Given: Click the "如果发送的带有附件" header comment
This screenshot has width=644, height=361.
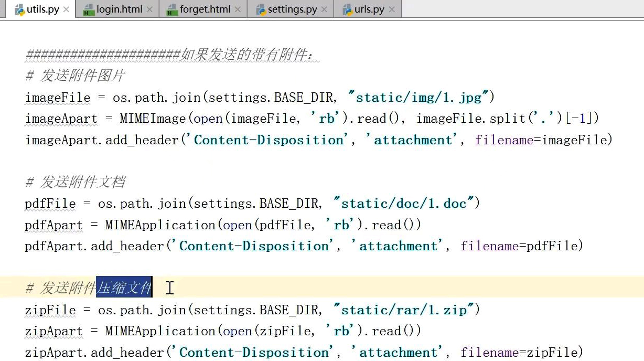Looking at the screenshot, I should point(172,55).
